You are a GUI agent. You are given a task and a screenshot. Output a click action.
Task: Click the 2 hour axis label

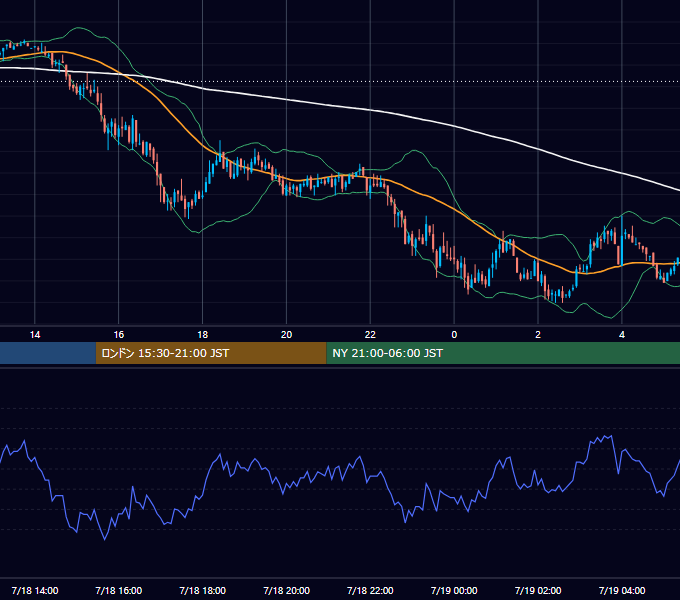[538, 335]
